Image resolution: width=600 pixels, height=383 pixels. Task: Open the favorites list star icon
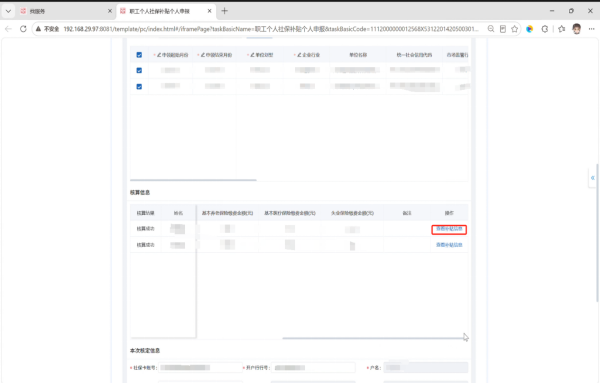point(562,29)
